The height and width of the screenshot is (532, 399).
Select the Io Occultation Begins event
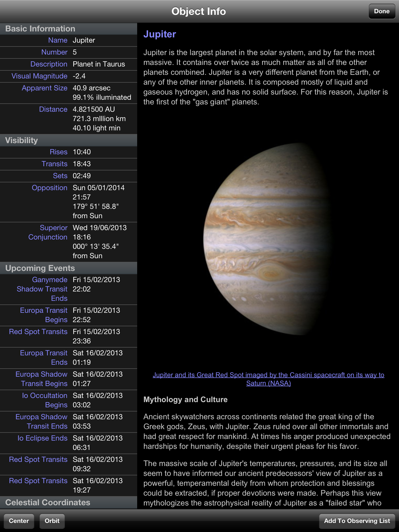click(68, 400)
